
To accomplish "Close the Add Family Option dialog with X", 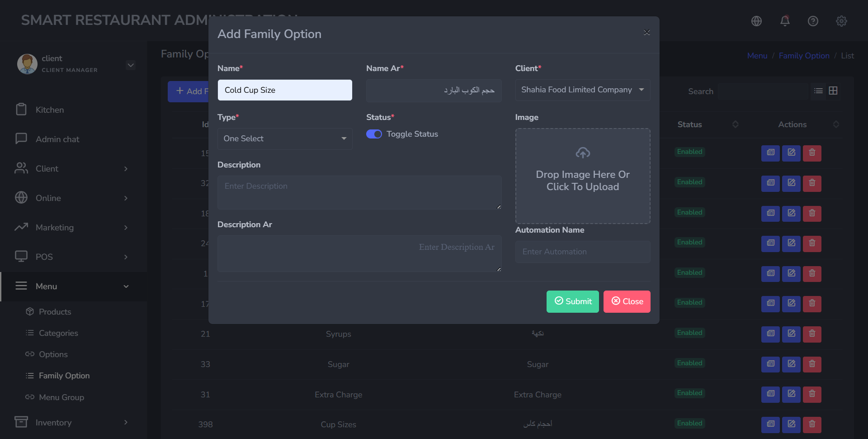I will [647, 33].
